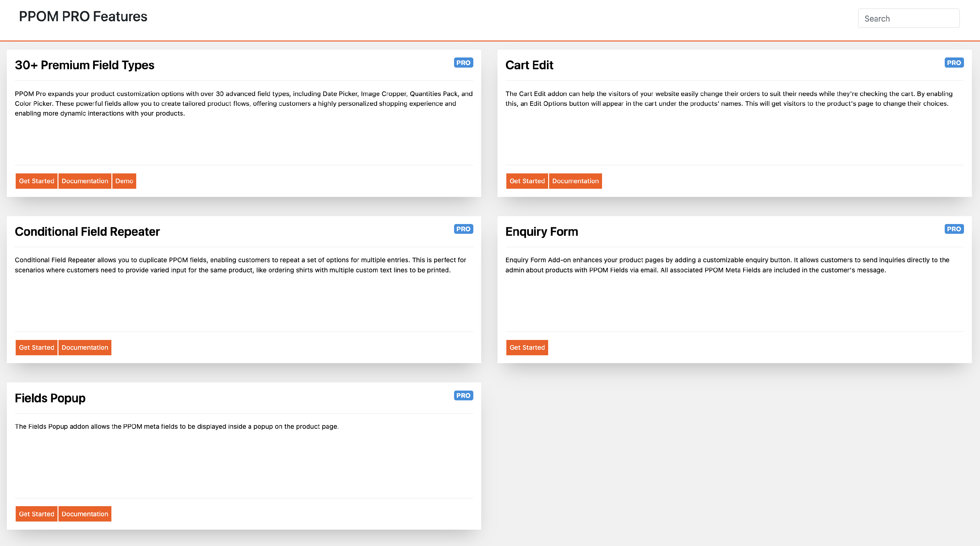This screenshot has width=980, height=546.
Task: Click the PPOM PRO Features page heading
Action: pos(83,17)
